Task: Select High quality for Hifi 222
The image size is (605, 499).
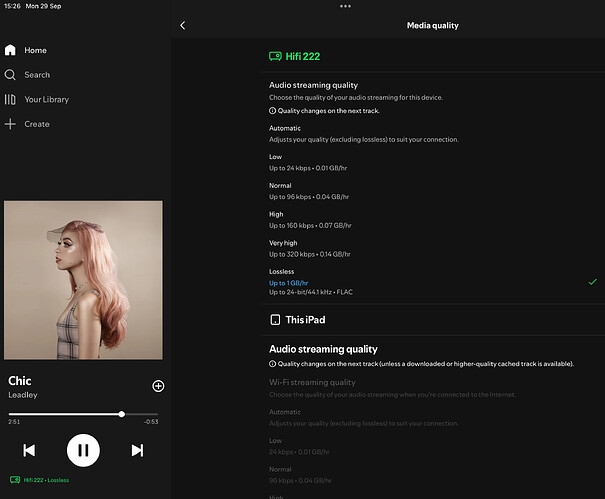Action: 432,220
